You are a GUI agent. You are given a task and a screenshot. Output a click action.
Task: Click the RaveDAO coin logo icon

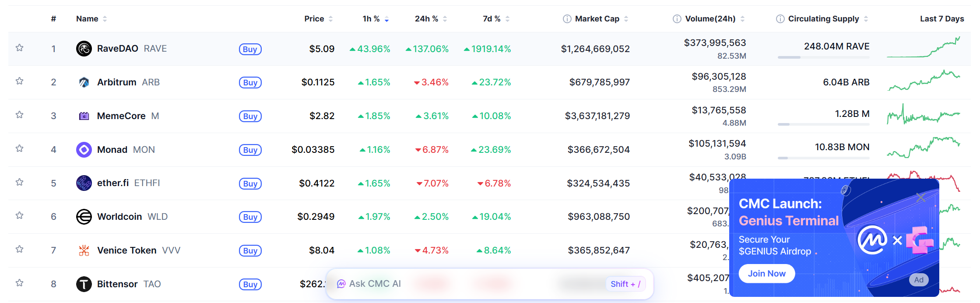(x=84, y=49)
